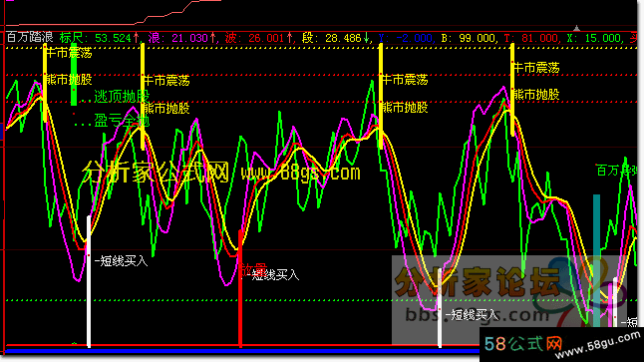644x362 pixels.
Task: Click the up arrow beside 波 26.001
Action: coord(290,38)
